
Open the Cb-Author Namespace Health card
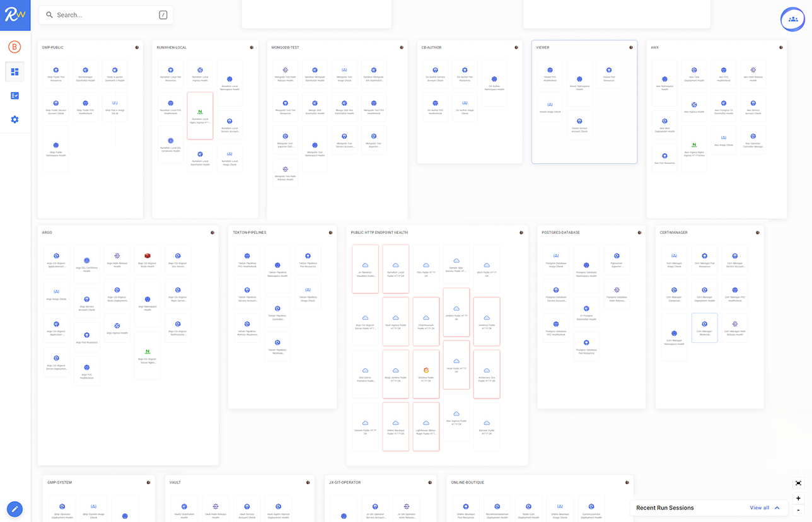tap(494, 83)
